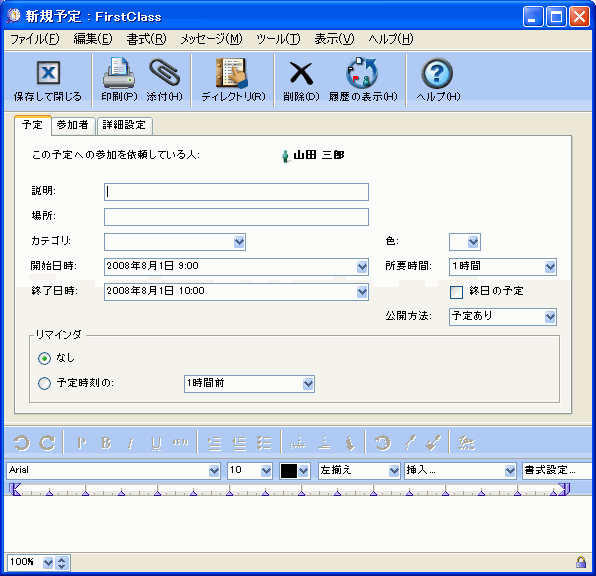Click into the 場所 location input field

tap(236, 217)
